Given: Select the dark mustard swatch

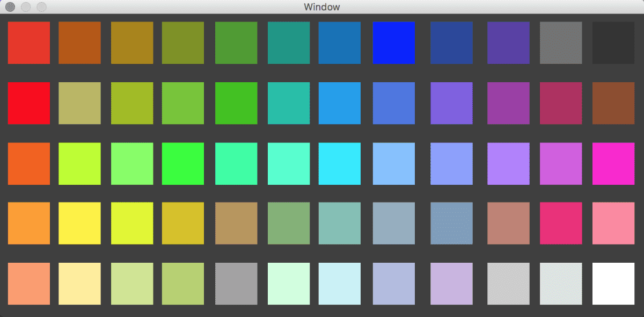Looking at the screenshot, I should pyautogui.click(x=132, y=43).
